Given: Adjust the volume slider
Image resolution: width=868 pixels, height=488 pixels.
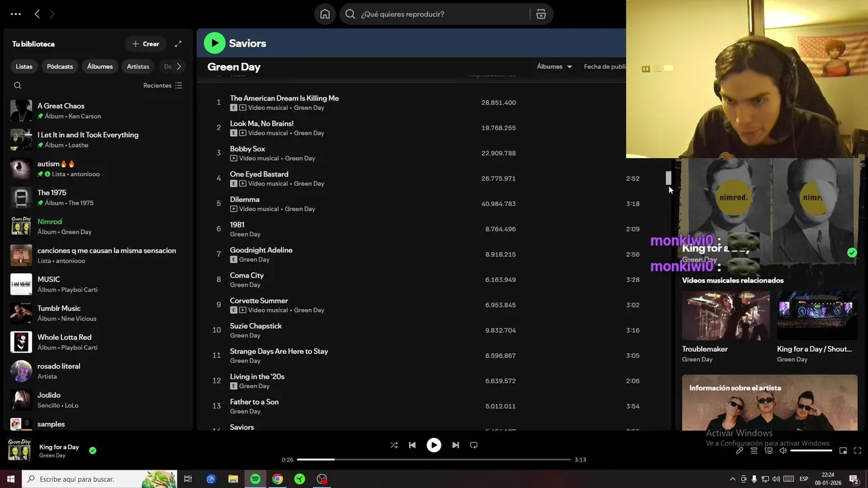Looking at the screenshot, I should pyautogui.click(x=811, y=451).
